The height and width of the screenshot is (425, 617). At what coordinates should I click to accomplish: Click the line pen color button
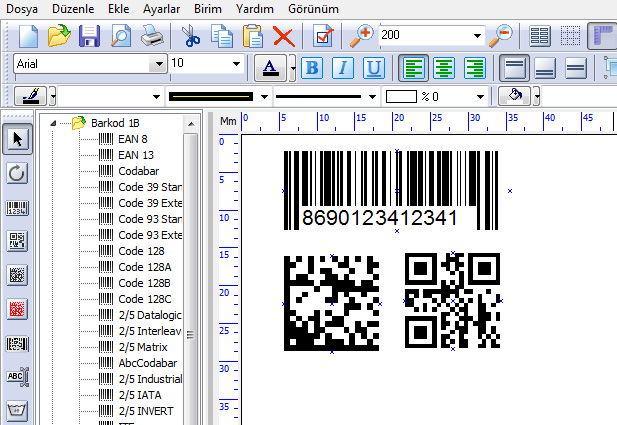[x=30, y=96]
